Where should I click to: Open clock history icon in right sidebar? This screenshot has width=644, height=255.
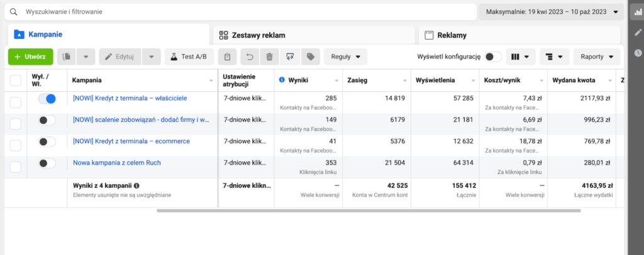[637, 53]
